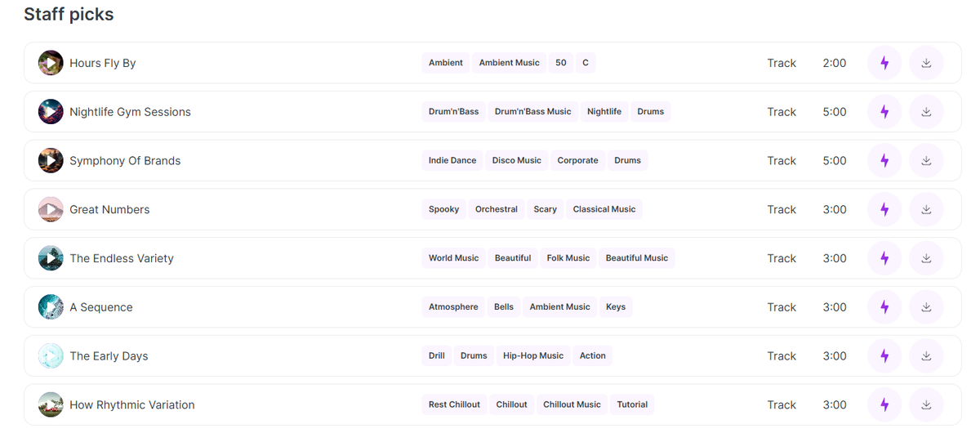Filter by the Indie Dance tag
980x429 pixels.
[x=452, y=161]
